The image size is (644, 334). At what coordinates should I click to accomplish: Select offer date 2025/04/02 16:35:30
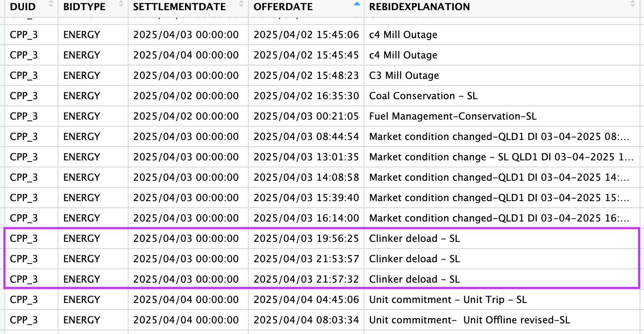pos(306,96)
